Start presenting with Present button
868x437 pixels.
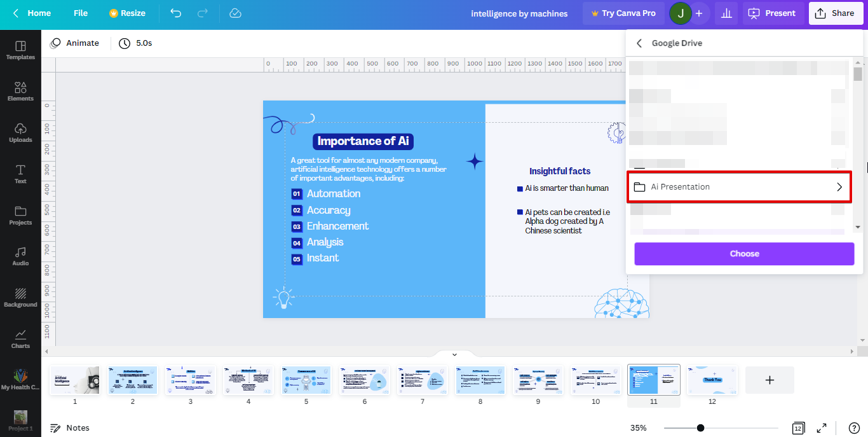click(x=773, y=13)
